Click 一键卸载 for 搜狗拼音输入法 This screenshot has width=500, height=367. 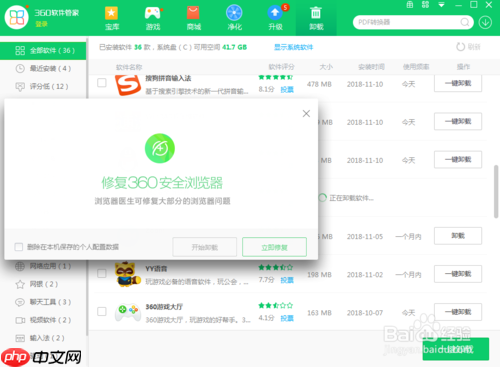tap(458, 83)
